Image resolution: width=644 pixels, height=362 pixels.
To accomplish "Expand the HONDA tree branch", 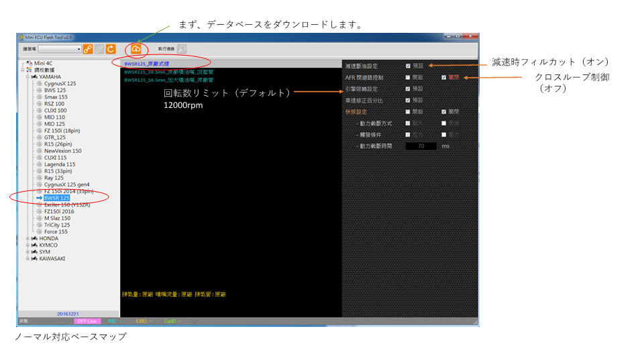I will pos(28,239).
